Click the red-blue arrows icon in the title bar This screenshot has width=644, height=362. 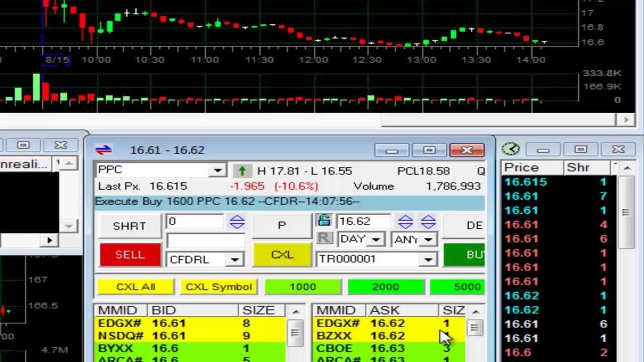click(104, 150)
